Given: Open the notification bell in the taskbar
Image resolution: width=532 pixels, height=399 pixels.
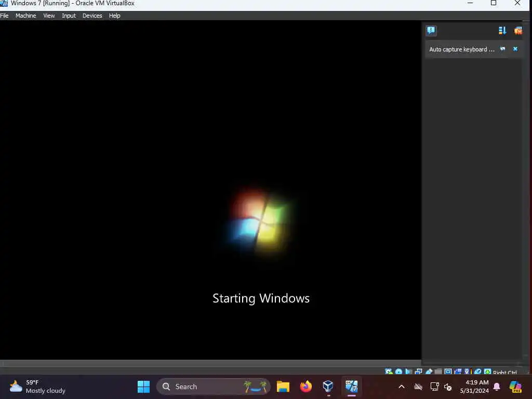Looking at the screenshot, I should (497, 387).
